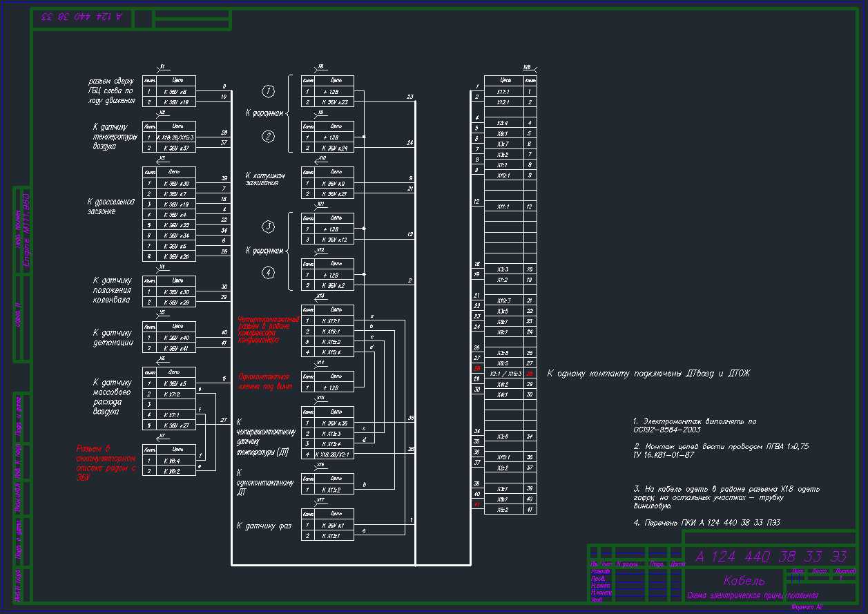The image size is (868, 614).
Task: Click the red contact 28 cell in X18
Action: tap(530, 374)
